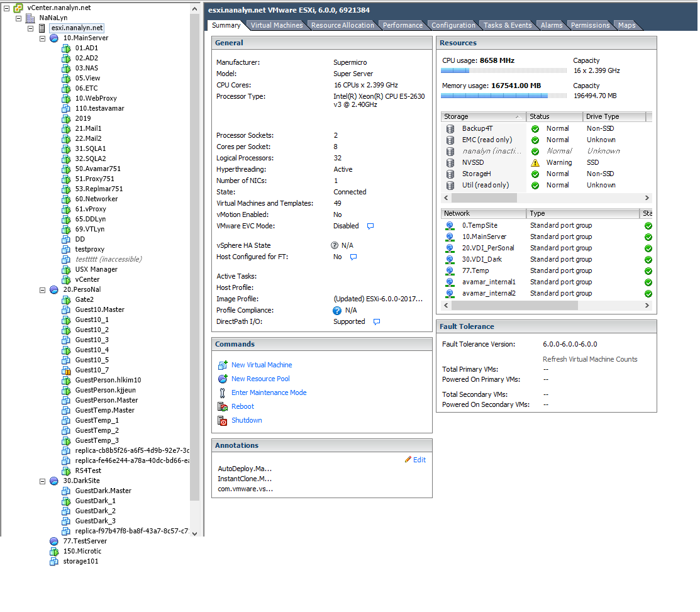Click the Backup4T datastore icon
This screenshot has width=700, height=612.
(450, 128)
